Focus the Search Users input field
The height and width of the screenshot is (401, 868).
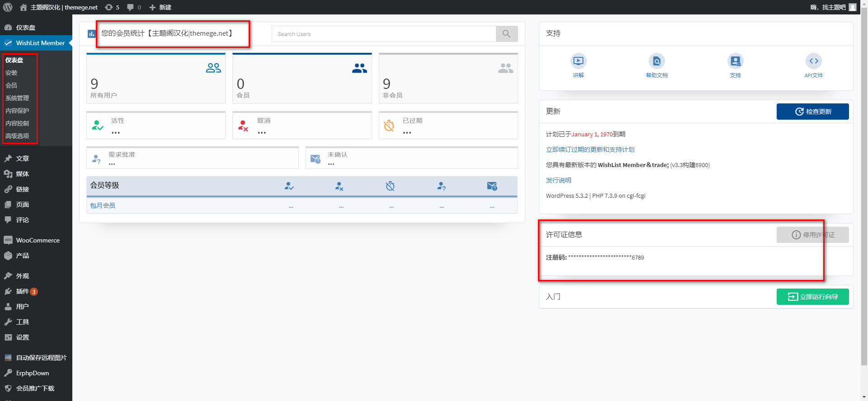384,34
